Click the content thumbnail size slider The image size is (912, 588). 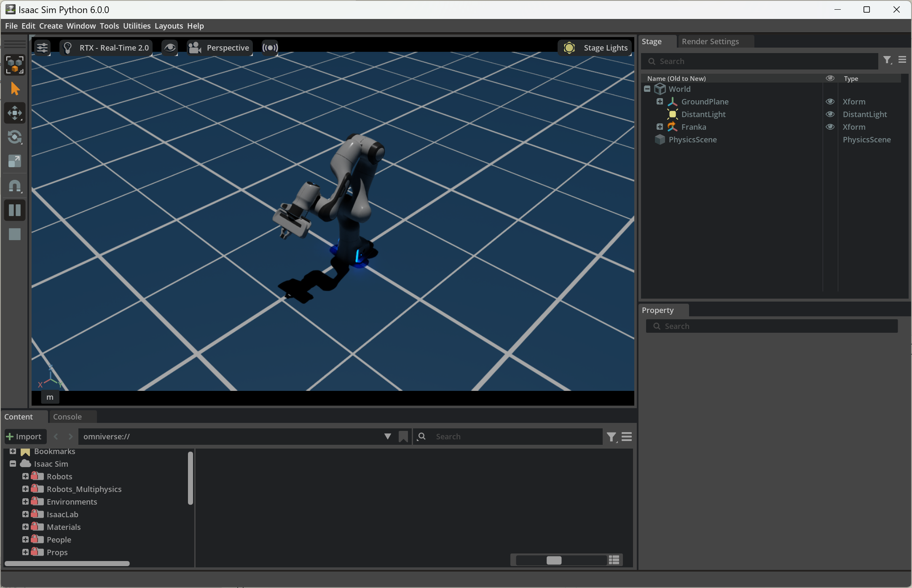[561, 560]
